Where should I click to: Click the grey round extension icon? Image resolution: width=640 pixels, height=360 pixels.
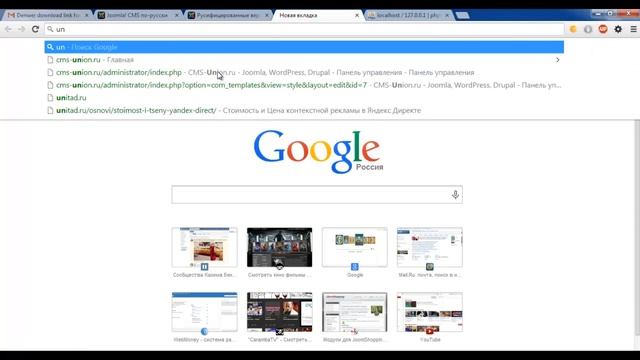[588, 29]
